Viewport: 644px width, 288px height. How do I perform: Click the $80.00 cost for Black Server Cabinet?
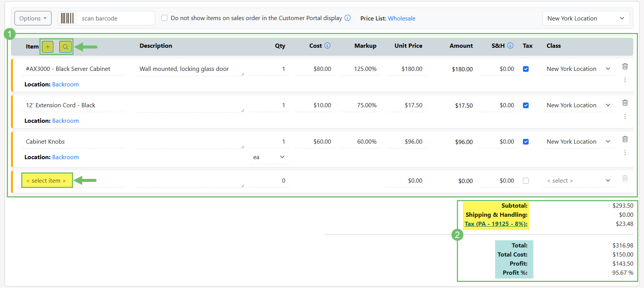pyautogui.click(x=314, y=69)
